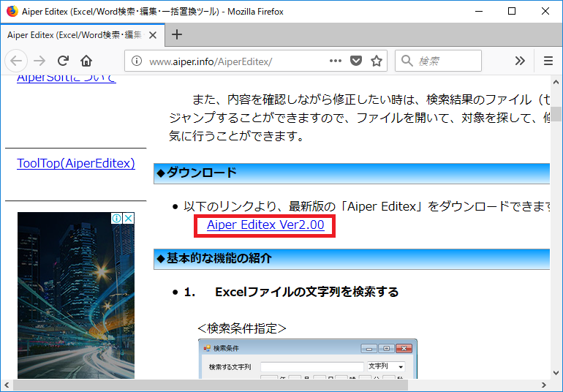Viewport: 563px width, 392px height.
Task: Click the <検索条件指定> caption
Action: point(242,328)
